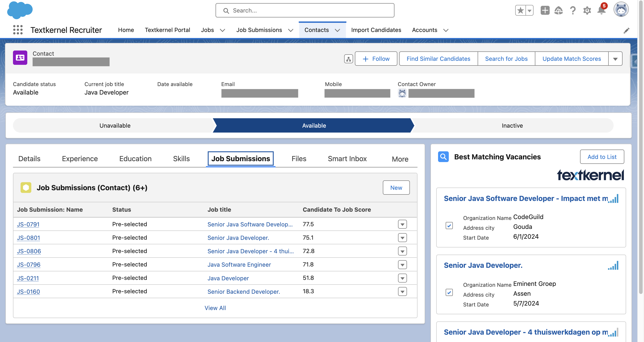The height and width of the screenshot is (342, 644).
Task: Open row actions menu for JS-0801
Action: coord(402,238)
